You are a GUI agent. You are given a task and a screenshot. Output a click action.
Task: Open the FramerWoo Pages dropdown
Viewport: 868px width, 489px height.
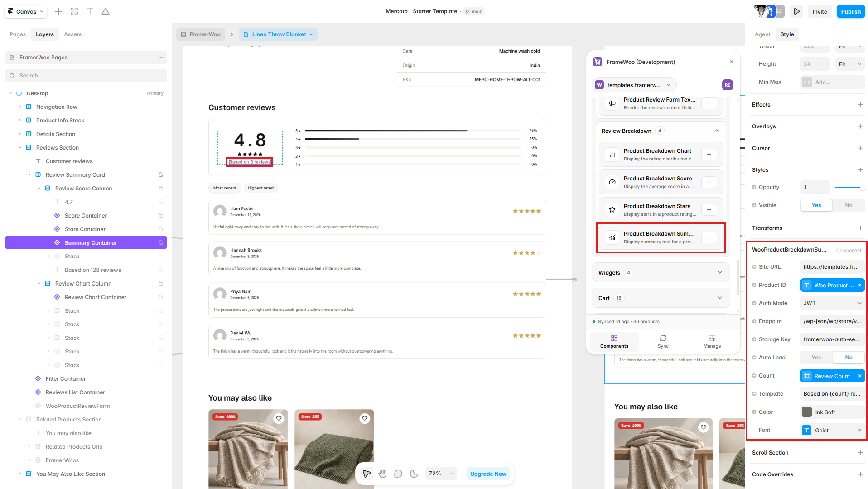[86, 58]
